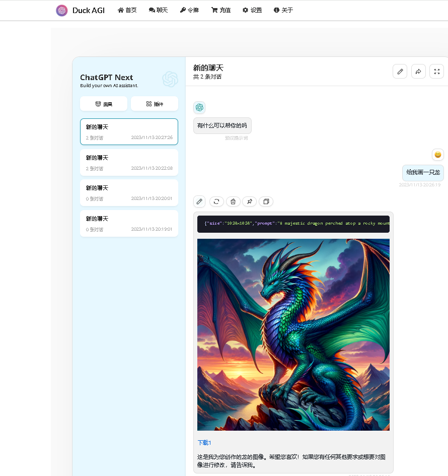448x476 pixels.
Task: Click the 下载1 download link
Action: (x=204, y=443)
